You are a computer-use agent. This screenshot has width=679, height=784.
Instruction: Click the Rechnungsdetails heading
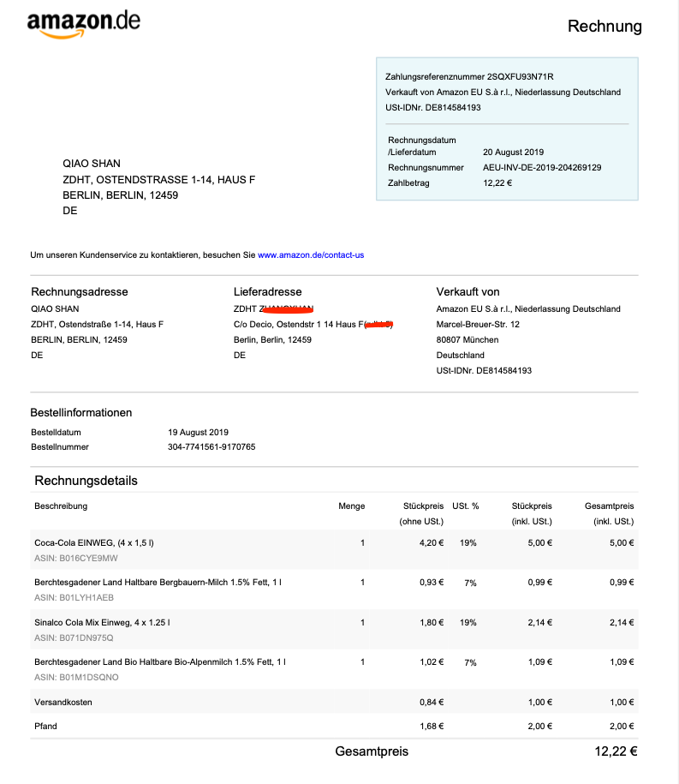86,481
